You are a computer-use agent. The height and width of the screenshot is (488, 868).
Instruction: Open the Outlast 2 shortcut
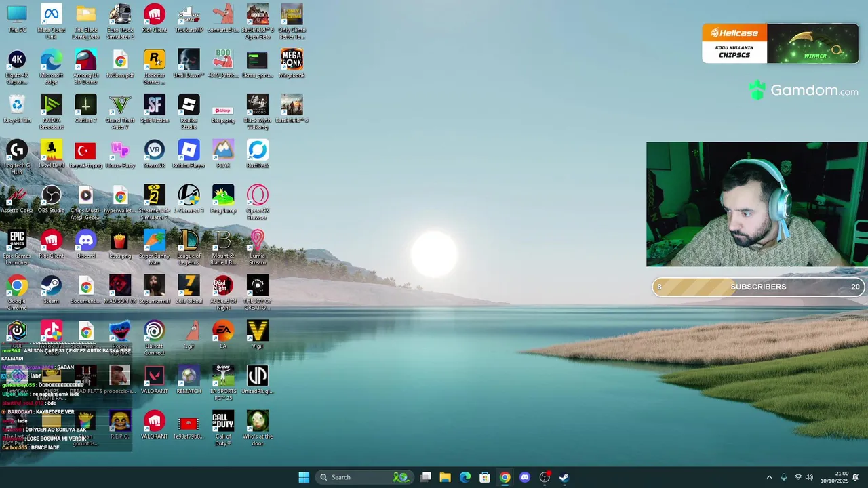(x=86, y=108)
